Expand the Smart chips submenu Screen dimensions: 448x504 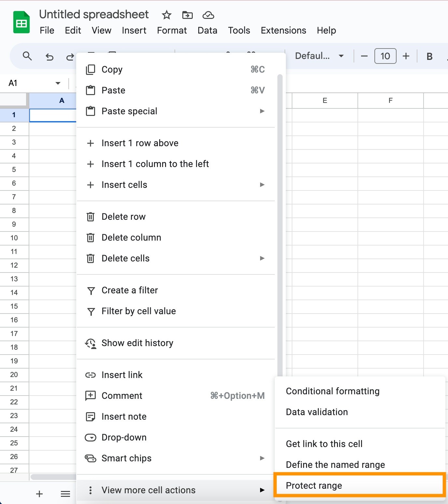(x=176, y=458)
